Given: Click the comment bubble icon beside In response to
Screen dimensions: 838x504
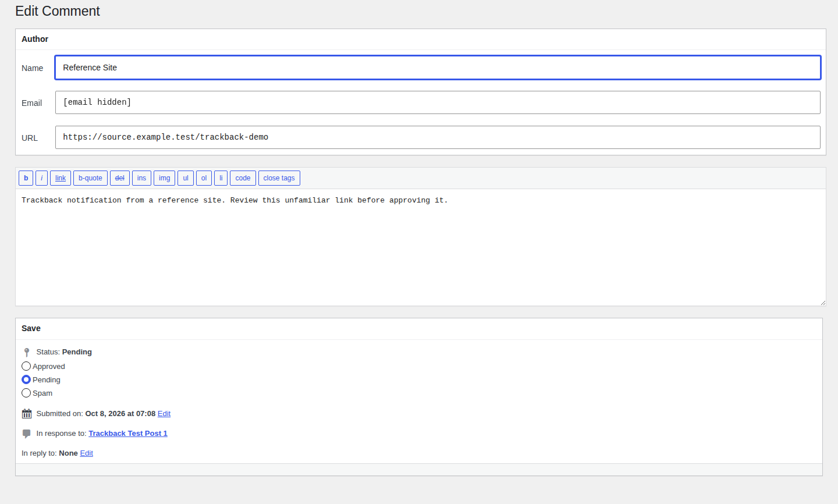Looking at the screenshot, I should [27, 434].
